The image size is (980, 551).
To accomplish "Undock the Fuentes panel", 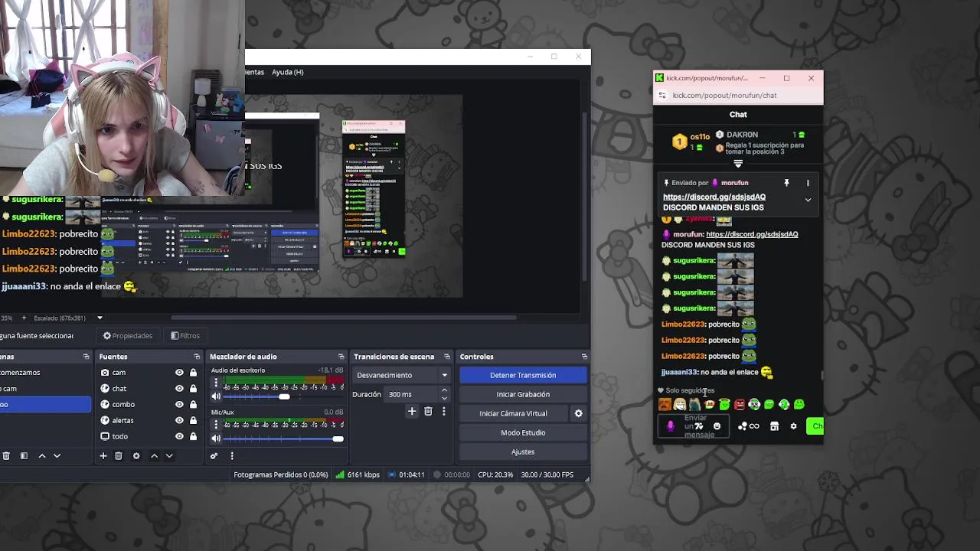I will [x=197, y=357].
